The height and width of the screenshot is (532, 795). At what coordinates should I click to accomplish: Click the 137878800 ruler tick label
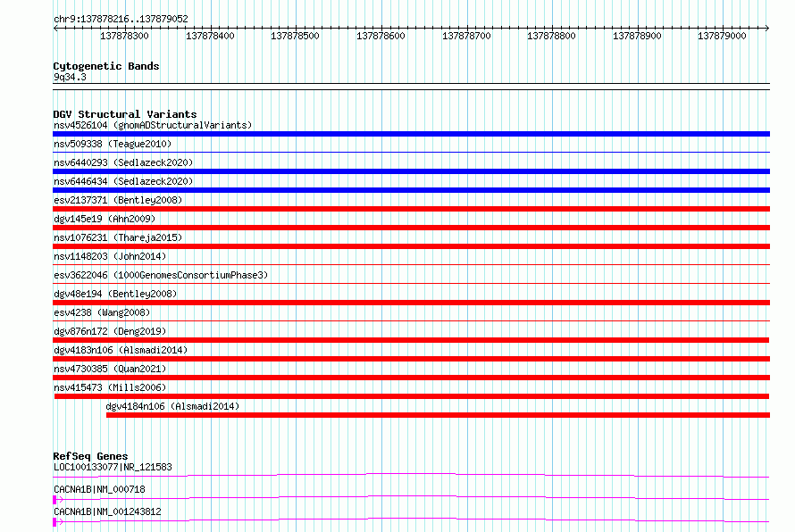tap(551, 36)
